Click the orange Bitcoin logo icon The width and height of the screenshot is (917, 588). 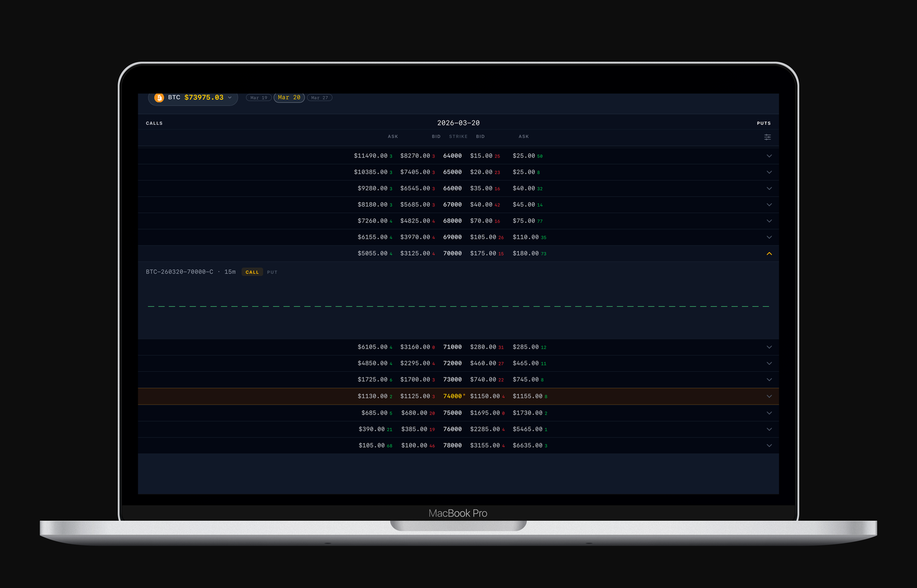pyautogui.click(x=159, y=97)
